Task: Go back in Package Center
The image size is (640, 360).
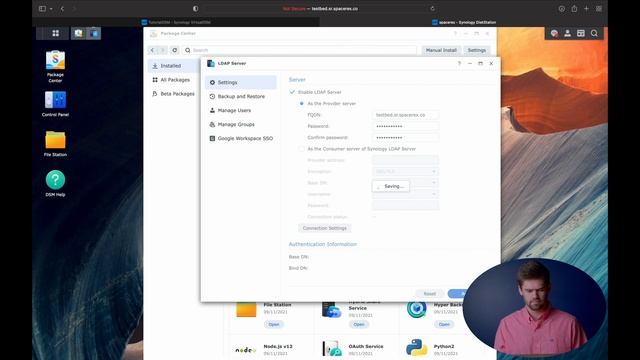Action: point(152,50)
